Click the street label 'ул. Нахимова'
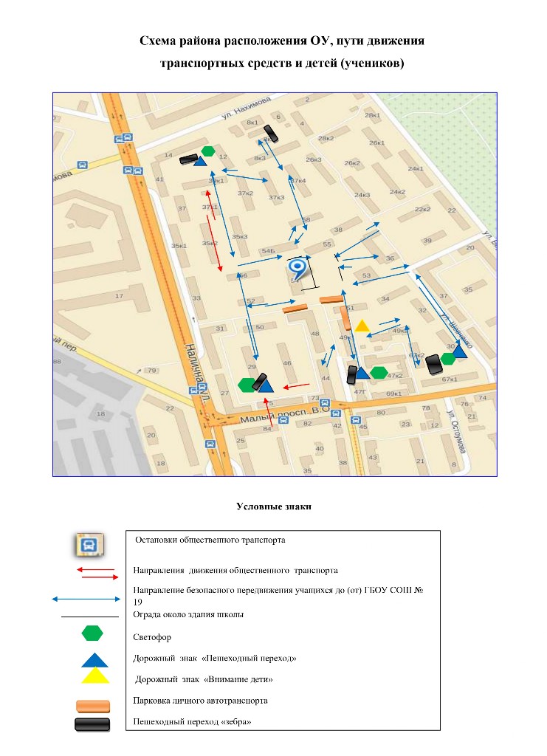The width and height of the screenshot is (547, 756). click(247, 108)
